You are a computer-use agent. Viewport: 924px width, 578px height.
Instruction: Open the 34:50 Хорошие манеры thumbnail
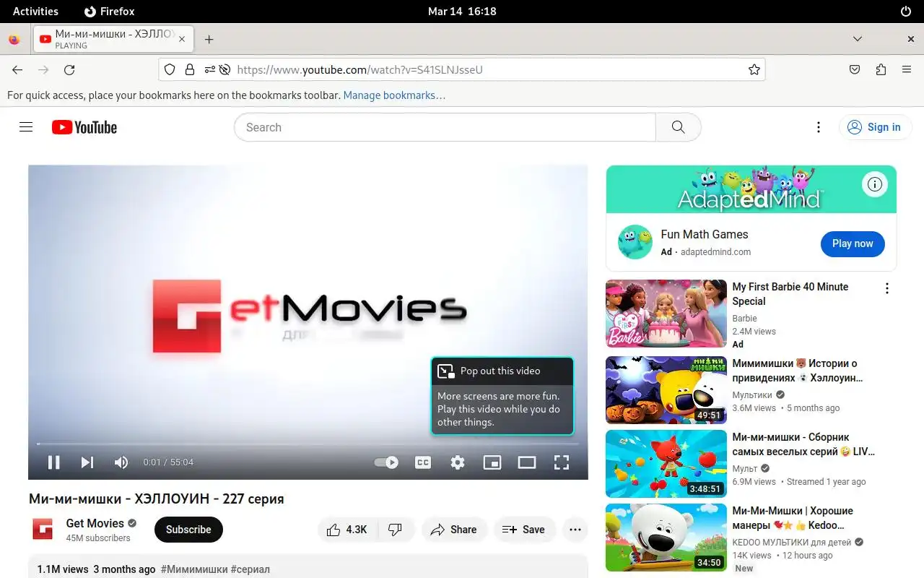click(x=666, y=538)
